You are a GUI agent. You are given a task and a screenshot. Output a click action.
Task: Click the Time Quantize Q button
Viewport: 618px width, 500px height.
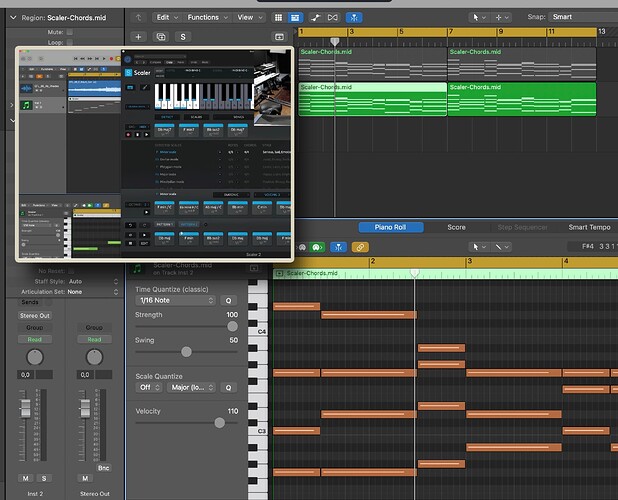pyautogui.click(x=229, y=300)
